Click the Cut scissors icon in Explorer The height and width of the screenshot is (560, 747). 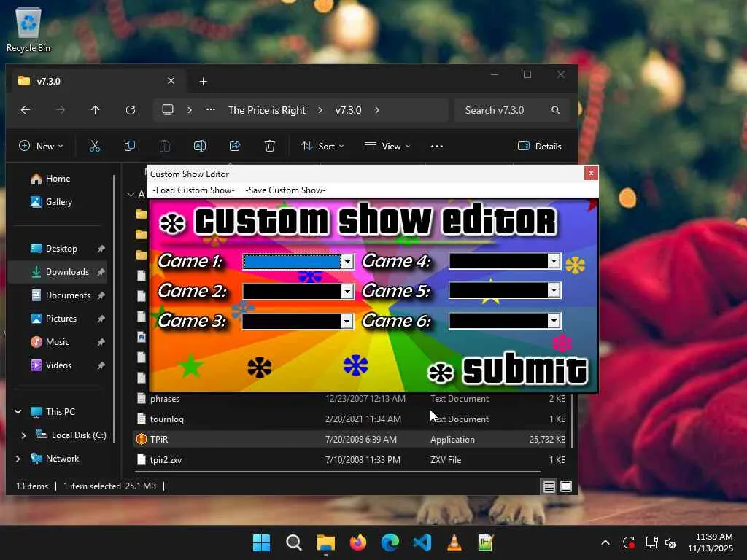(95, 146)
